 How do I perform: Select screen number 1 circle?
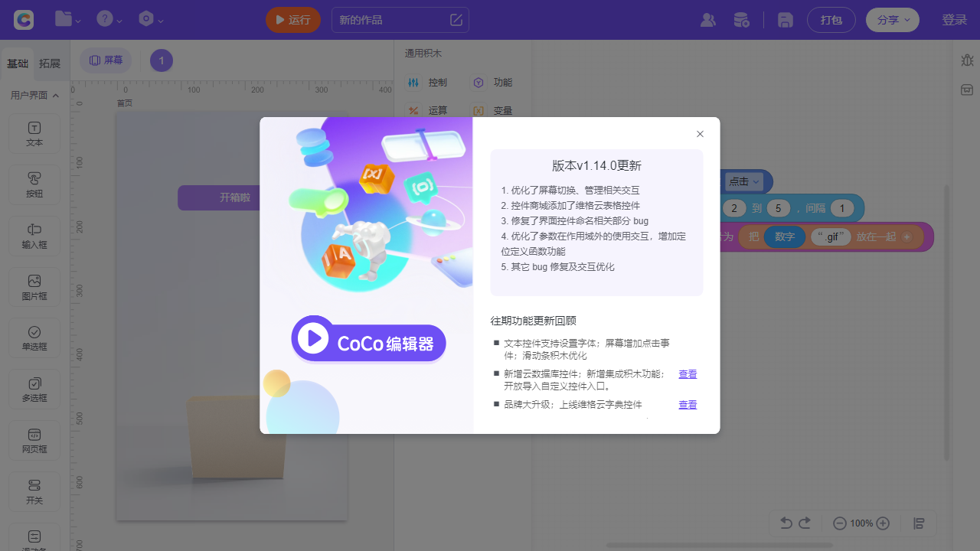tap(162, 60)
